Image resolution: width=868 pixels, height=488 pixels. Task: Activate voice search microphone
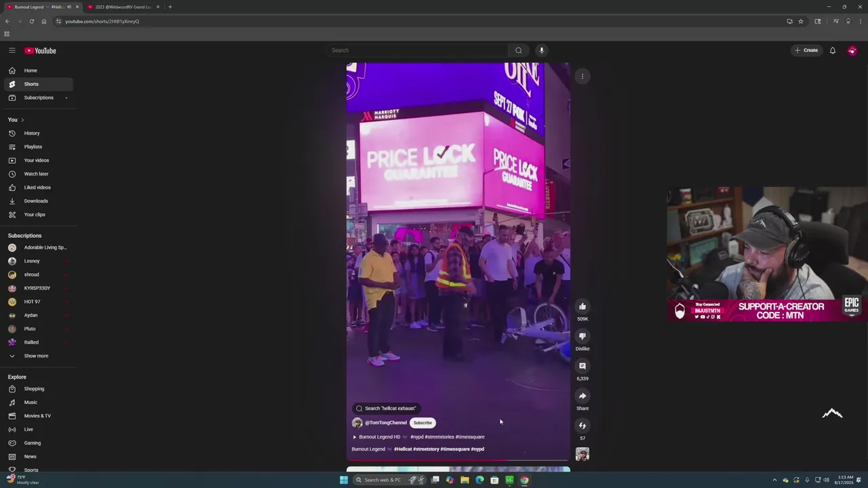(541, 50)
